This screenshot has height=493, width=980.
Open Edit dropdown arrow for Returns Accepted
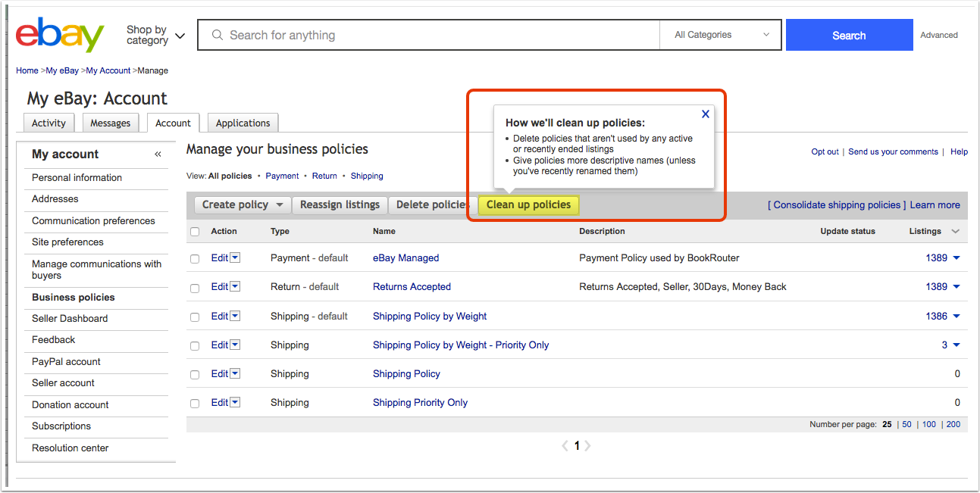(235, 286)
